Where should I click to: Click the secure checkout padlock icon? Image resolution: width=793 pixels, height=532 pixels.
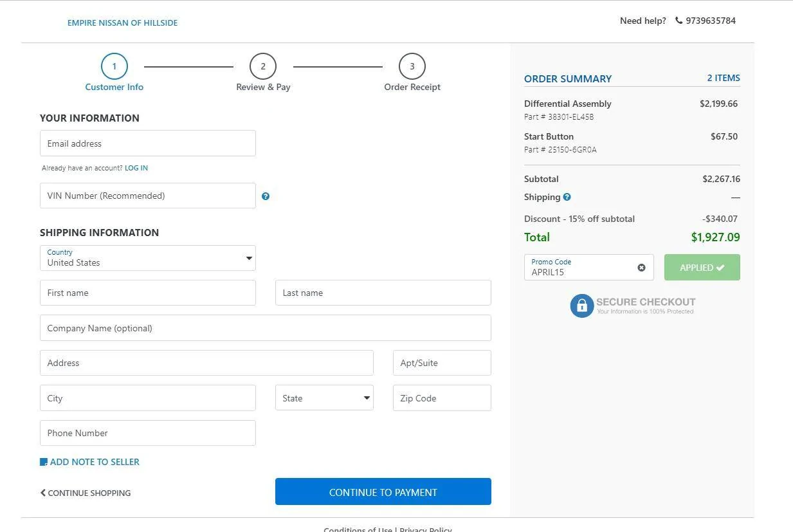coord(581,306)
